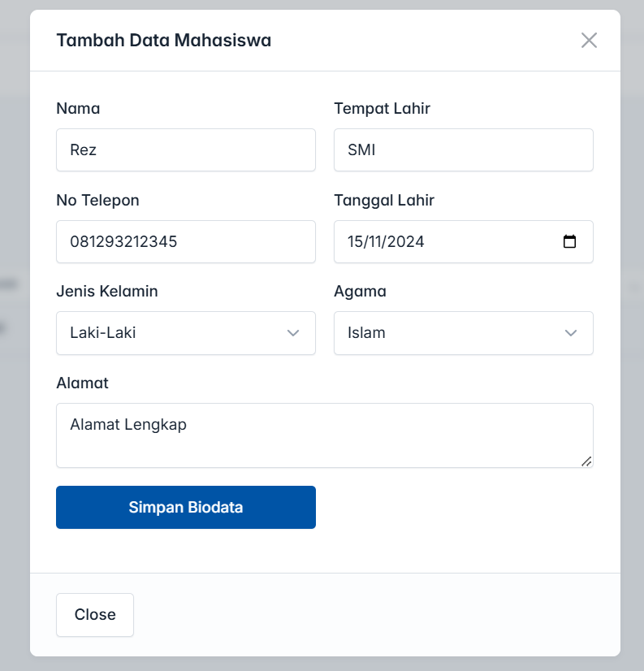Click Simpan Biodata button

[x=186, y=507]
